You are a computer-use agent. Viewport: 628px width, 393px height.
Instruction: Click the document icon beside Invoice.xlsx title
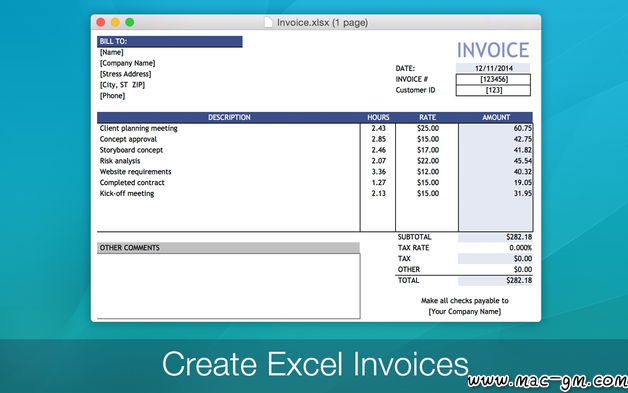(x=268, y=22)
